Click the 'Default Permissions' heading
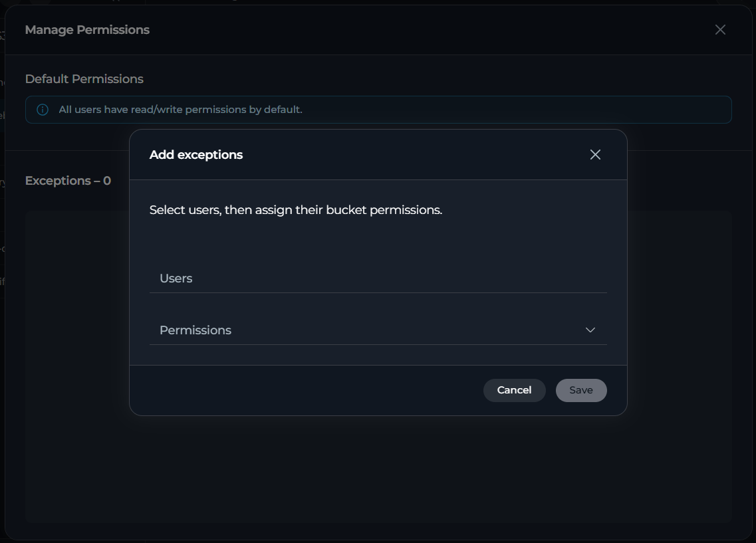This screenshot has height=543, width=756. coord(84,79)
